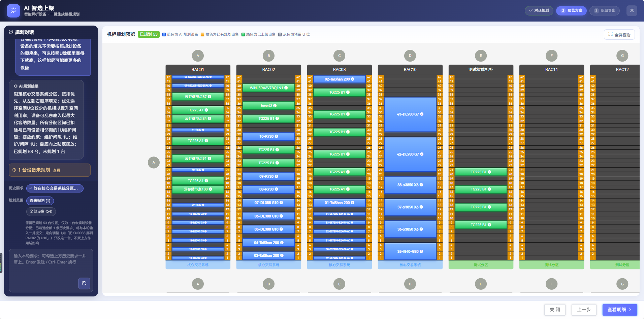Image resolution: width=644 pixels, height=319 pixels.
Task: Click the refresh icon in the input box
Action: 84,283
